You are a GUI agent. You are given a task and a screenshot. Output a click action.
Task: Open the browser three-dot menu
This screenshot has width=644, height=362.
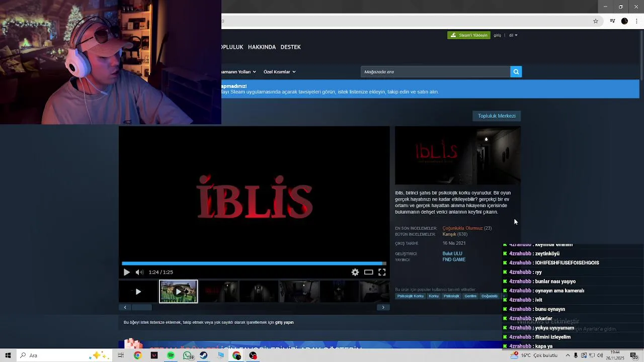click(636, 21)
